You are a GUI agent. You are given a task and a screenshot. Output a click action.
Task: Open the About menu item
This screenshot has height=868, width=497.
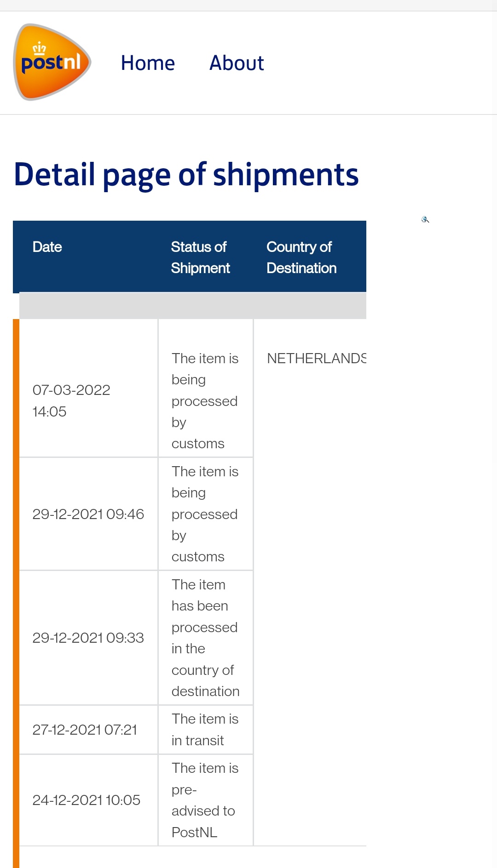(237, 63)
